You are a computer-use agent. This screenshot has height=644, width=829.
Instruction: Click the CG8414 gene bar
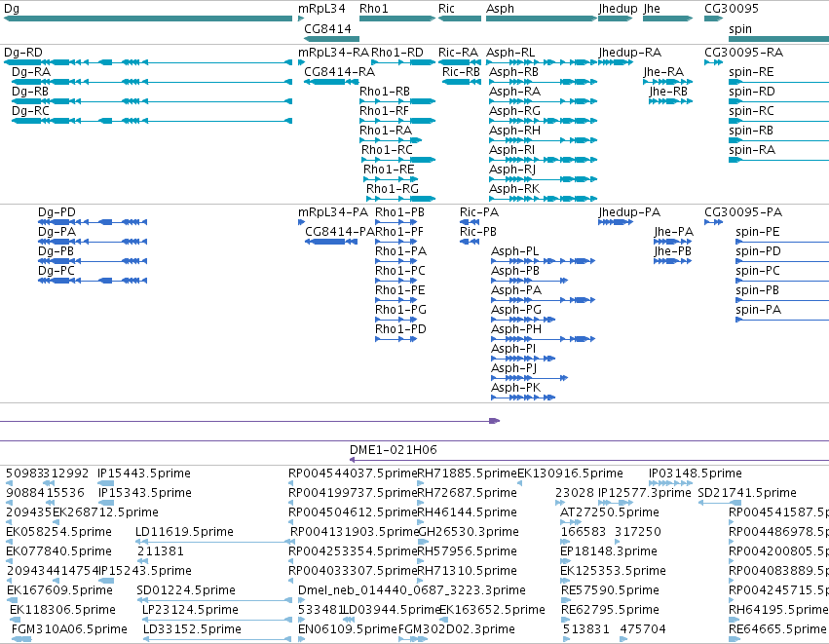pos(331,39)
